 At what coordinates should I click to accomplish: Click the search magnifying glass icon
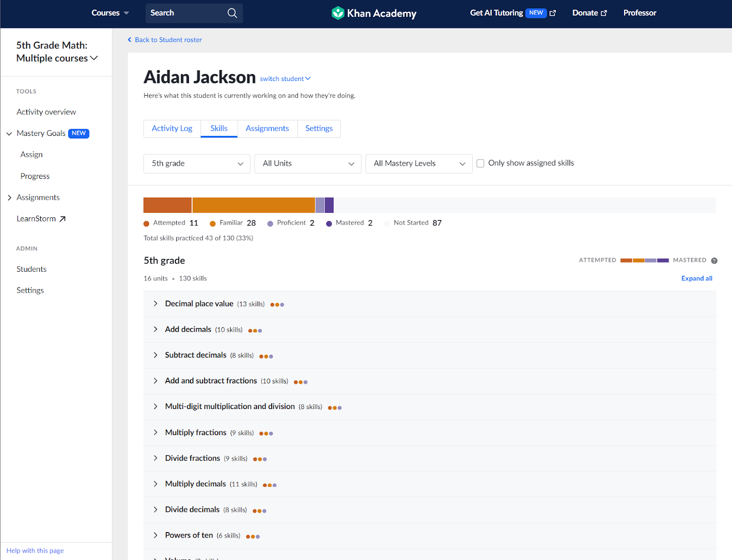(x=232, y=13)
